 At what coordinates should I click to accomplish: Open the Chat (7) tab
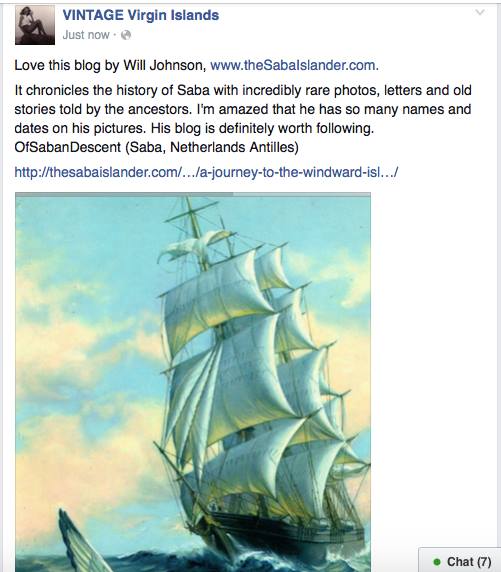pyautogui.click(x=461, y=561)
